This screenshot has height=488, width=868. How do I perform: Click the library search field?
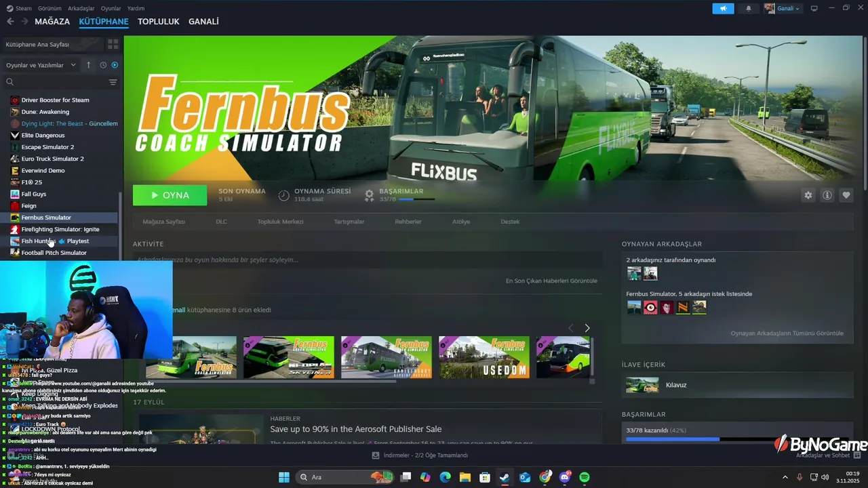(x=54, y=82)
